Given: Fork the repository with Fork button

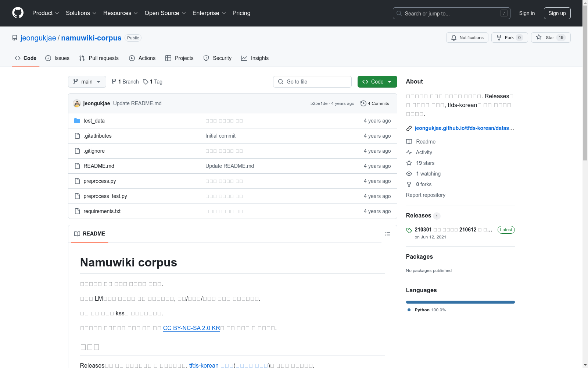Looking at the screenshot, I should [x=509, y=38].
